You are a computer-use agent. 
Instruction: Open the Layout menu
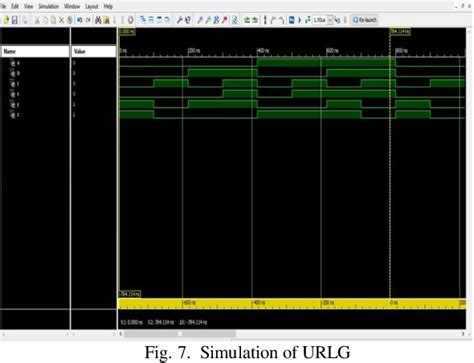tap(92, 6)
